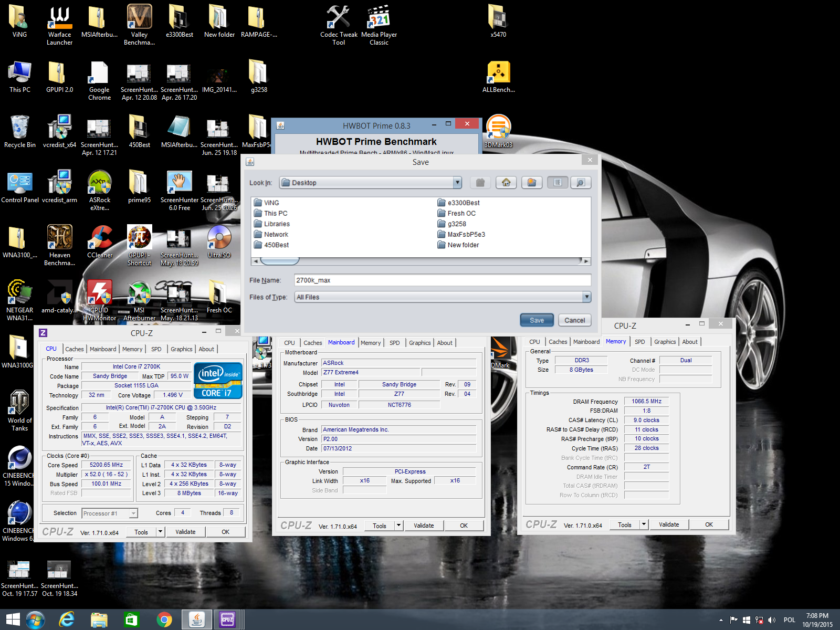Open File Explorer from the taskbar
The height and width of the screenshot is (630, 840).
click(x=99, y=620)
